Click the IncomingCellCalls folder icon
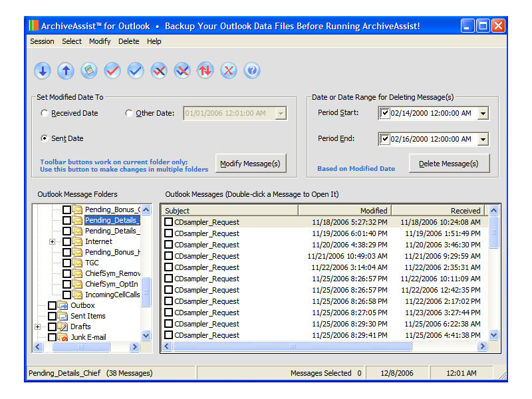This screenshot has width=532, height=399. pyautogui.click(x=78, y=295)
